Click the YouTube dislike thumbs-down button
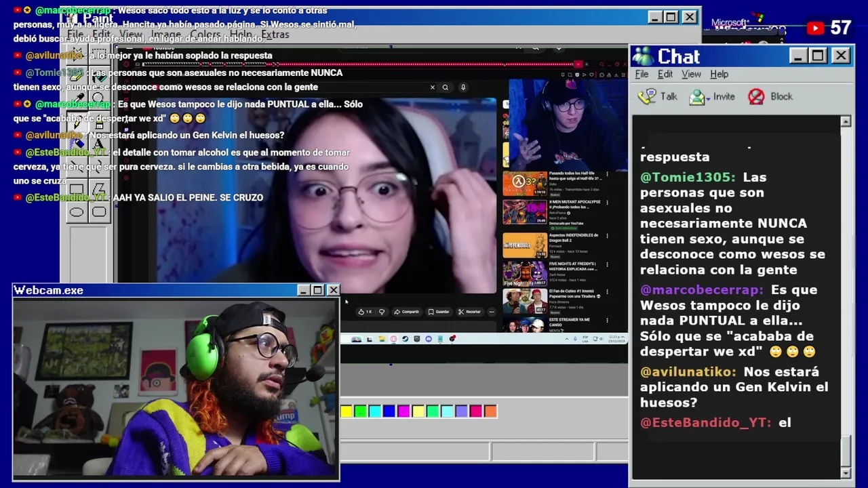 (382, 312)
